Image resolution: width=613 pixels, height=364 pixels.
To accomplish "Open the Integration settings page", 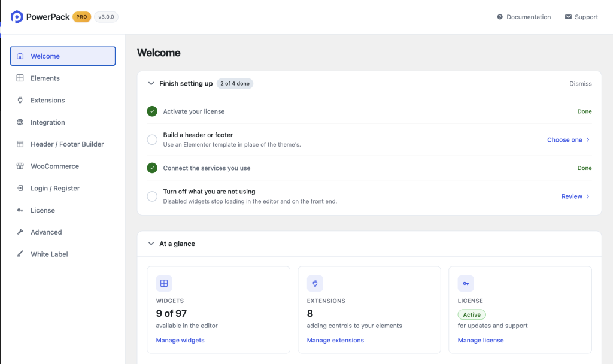I will pos(63,122).
